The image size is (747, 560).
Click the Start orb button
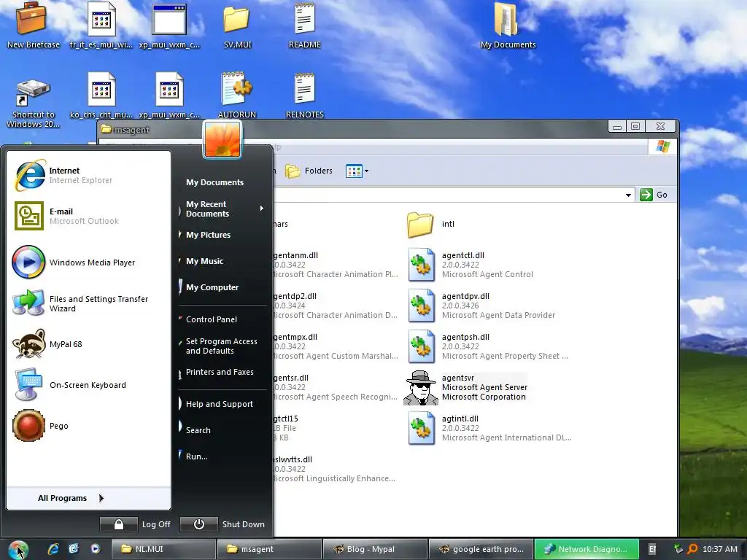coord(18,549)
